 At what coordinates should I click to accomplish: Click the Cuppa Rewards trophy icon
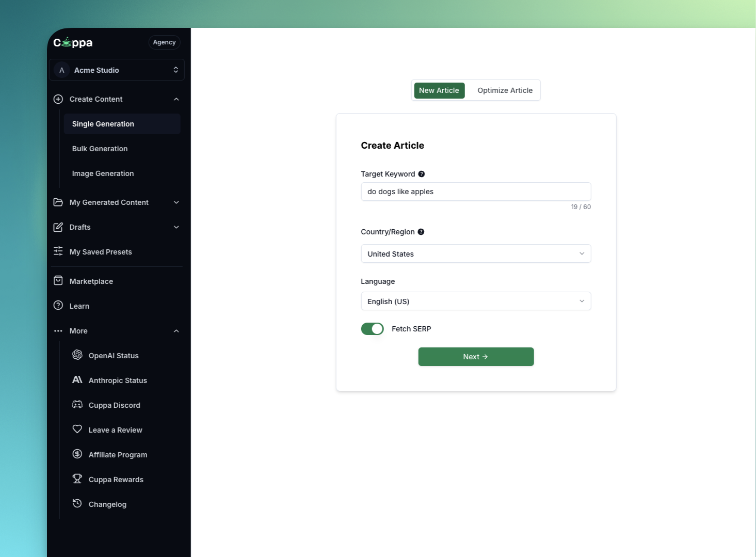click(x=77, y=479)
